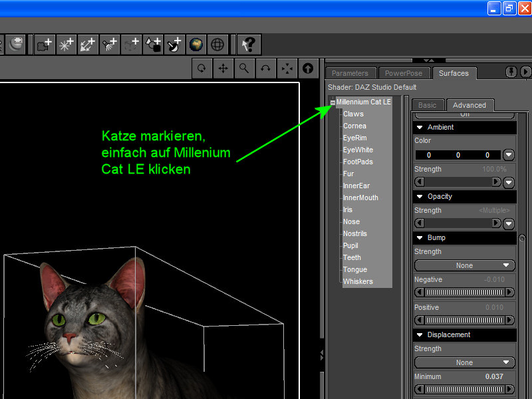Click the Opacity Strength slider track

pyautogui.click(x=458, y=223)
